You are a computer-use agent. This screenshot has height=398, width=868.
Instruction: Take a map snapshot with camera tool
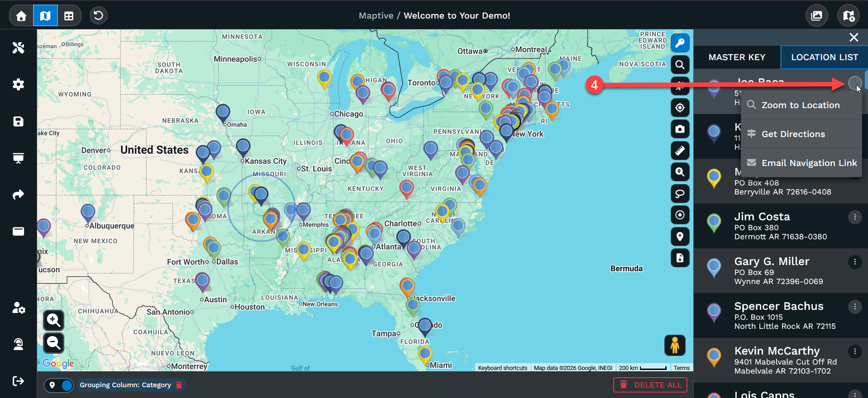(x=680, y=129)
